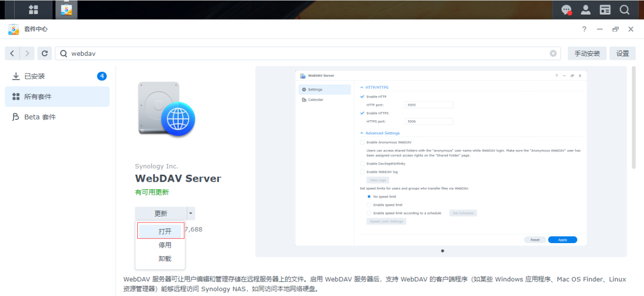This screenshot has height=296, width=644.
Task: Open Package Center 设置
Action: pyautogui.click(x=622, y=53)
